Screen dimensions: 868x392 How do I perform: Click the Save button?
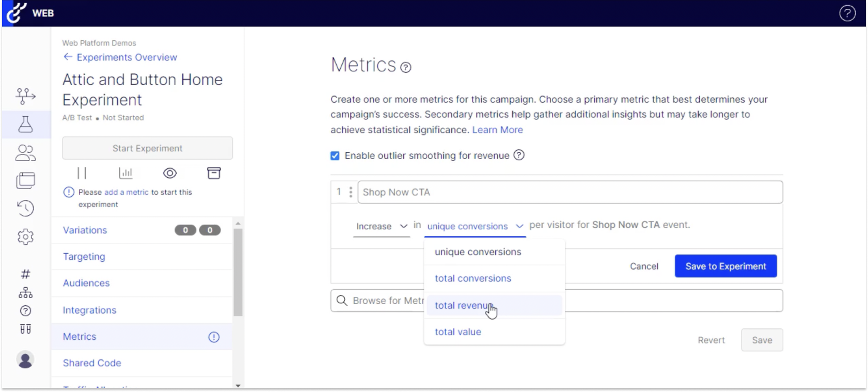tap(762, 340)
